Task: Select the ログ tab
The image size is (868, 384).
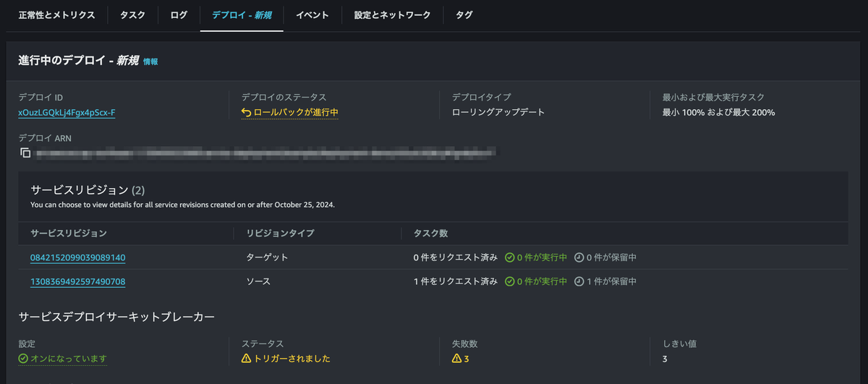Action: pos(179,15)
